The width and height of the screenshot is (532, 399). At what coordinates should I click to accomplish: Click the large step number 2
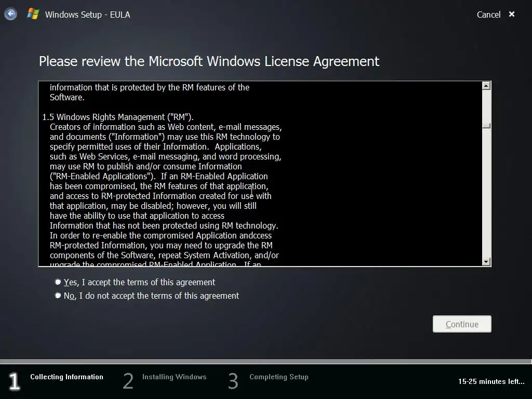click(128, 381)
